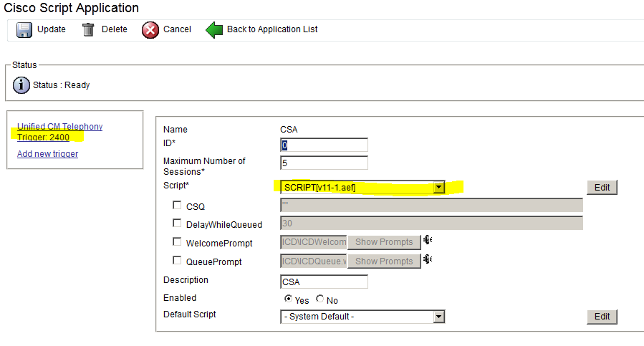Open Unified CM Telephony Trigger: 2400 link
The width and height of the screenshot is (644, 346).
click(59, 132)
